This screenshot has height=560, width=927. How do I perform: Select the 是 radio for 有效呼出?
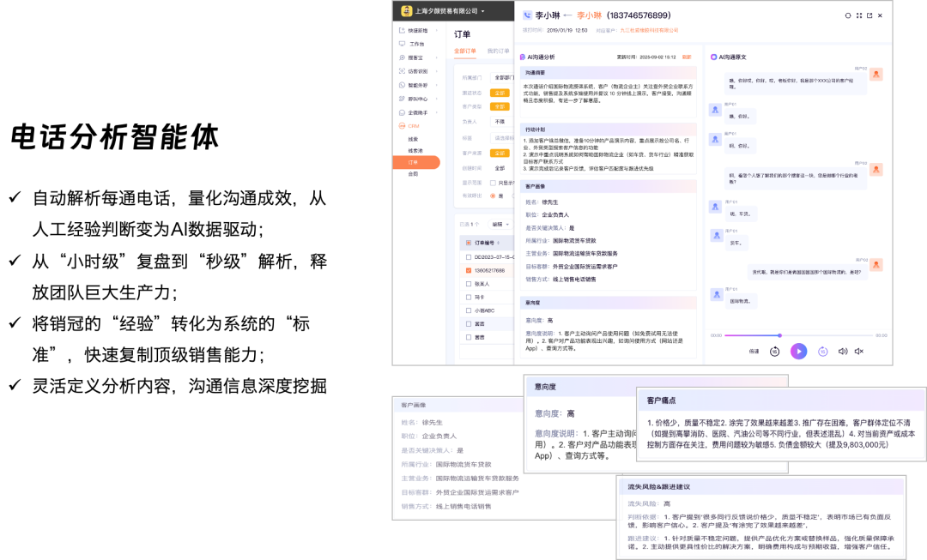[493, 196]
